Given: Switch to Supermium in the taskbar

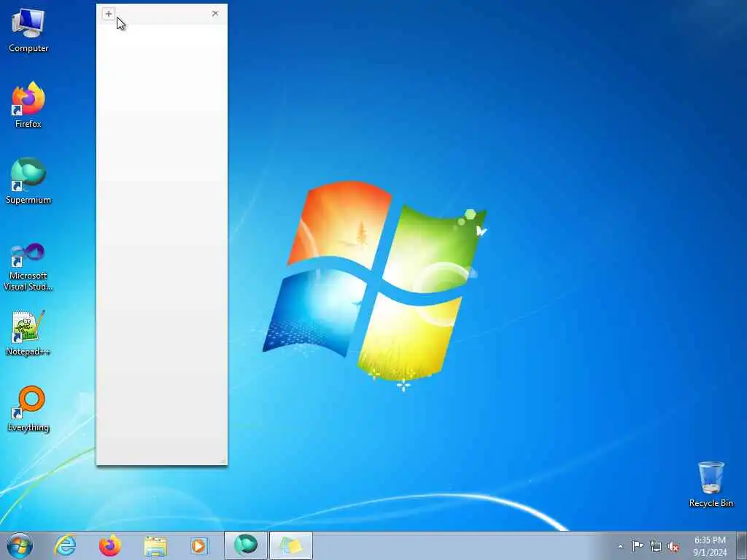Looking at the screenshot, I should (246, 545).
